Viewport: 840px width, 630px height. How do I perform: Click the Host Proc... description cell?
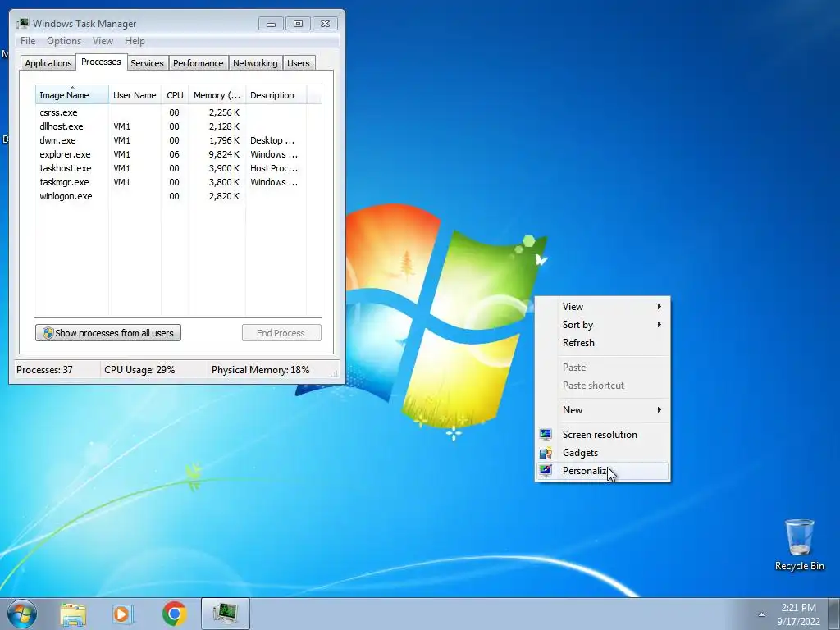point(274,168)
